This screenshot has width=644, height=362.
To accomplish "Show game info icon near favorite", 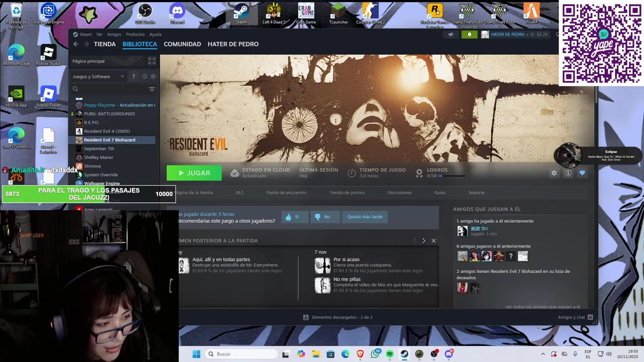I will tap(568, 173).
